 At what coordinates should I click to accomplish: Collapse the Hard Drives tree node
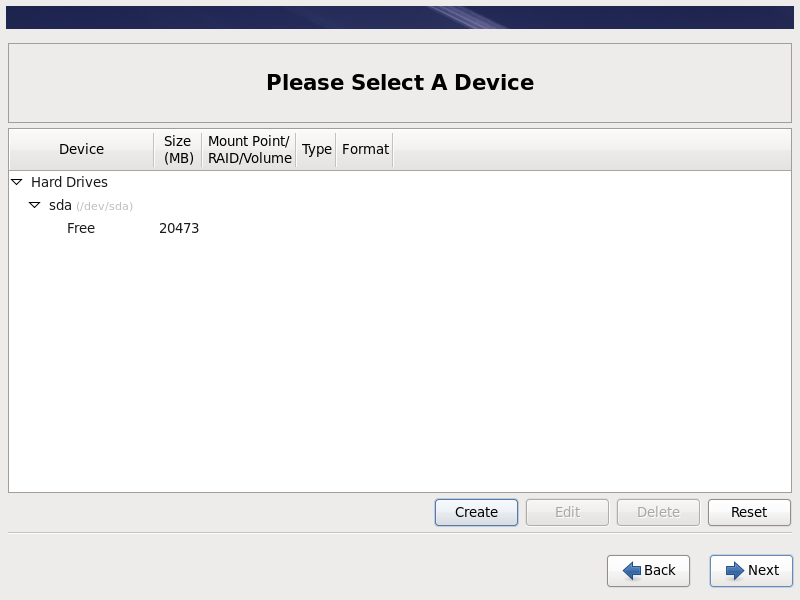pos(17,182)
